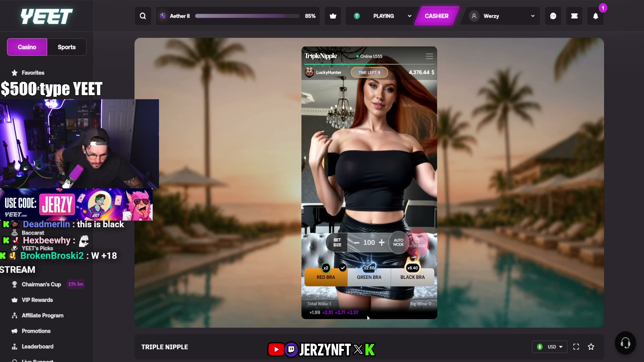The width and height of the screenshot is (644, 362).
Task: Click the 85% rank progress value
Action: 310,16
